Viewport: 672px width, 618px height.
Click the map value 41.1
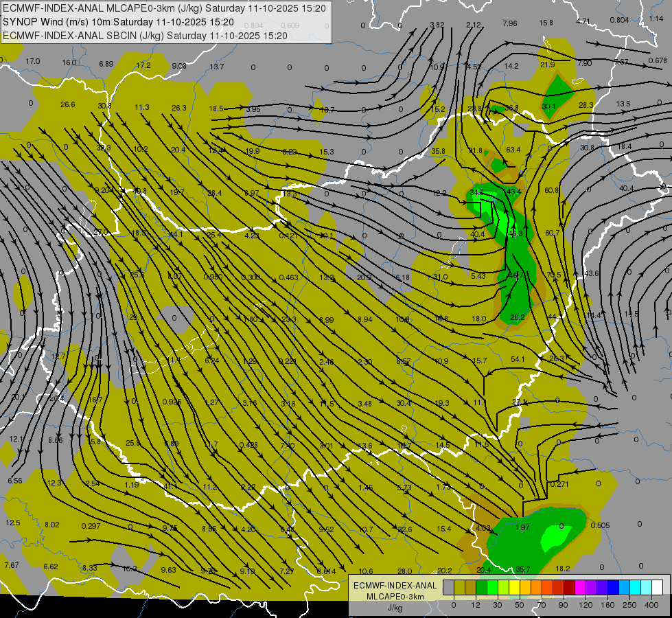tap(170, 486)
